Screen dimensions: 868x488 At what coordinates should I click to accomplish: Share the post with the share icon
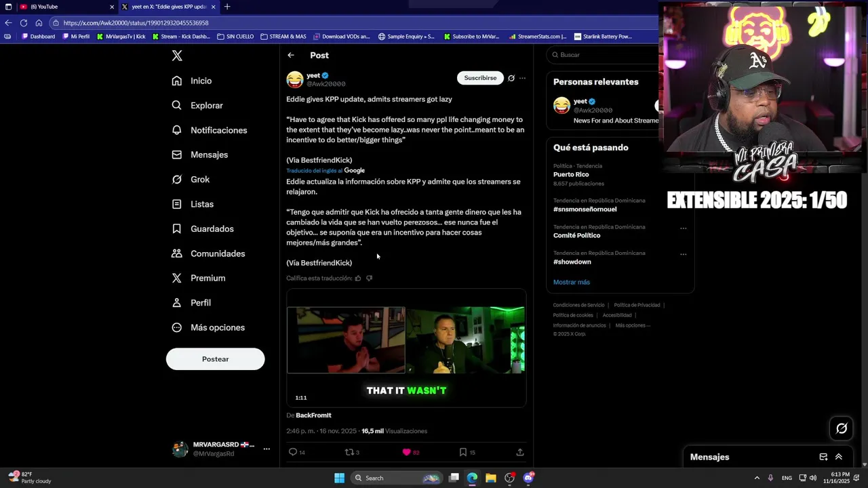[x=520, y=452]
